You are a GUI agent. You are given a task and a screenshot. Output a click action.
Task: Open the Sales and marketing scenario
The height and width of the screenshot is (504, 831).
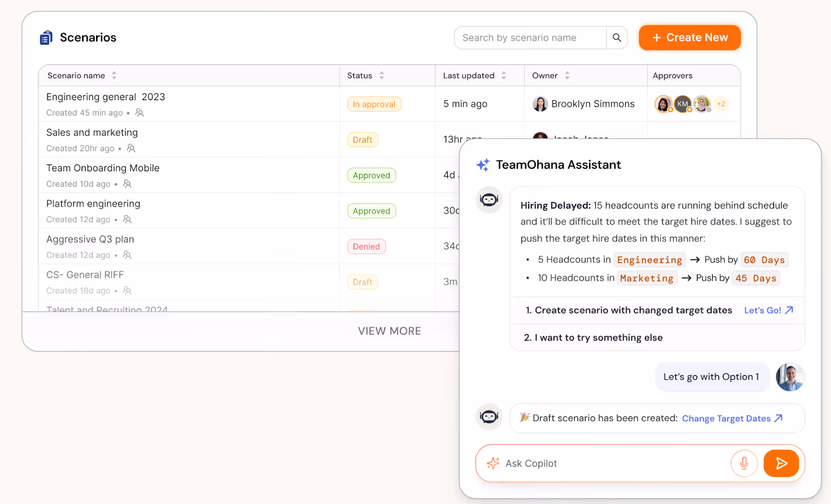(92, 132)
